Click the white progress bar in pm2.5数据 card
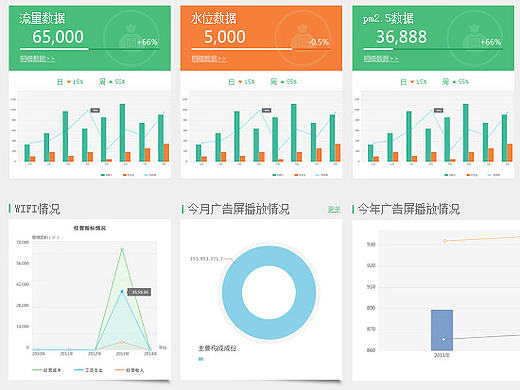 (378, 49)
